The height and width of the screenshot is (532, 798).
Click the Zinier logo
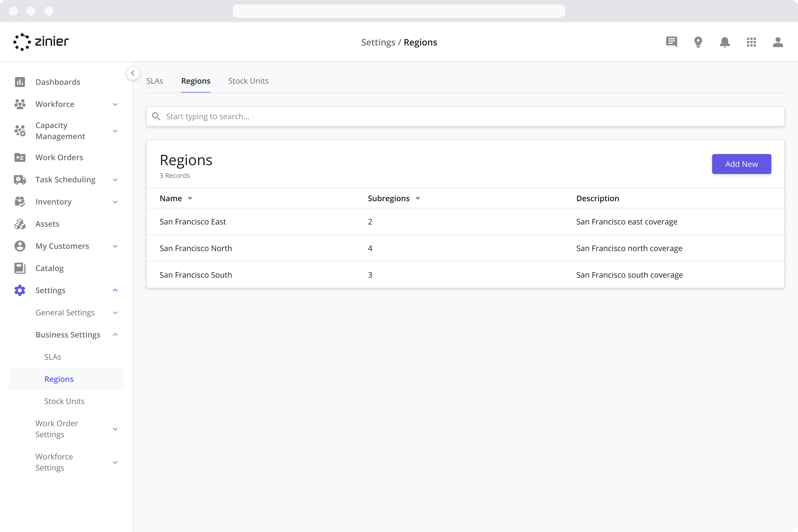click(x=41, y=42)
